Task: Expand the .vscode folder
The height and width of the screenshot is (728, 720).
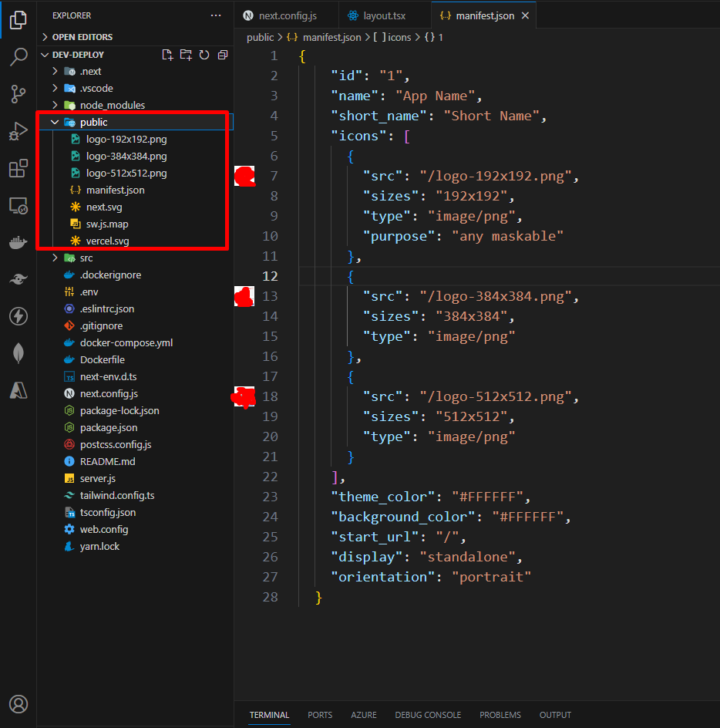Action: coord(135,88)
